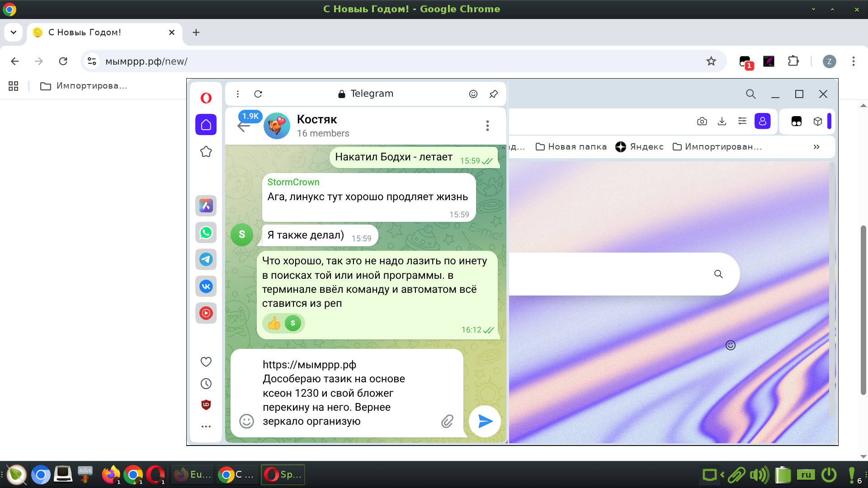Bookmark this page with the star
This screenshot has height=488, width=868.
(711, 61)
